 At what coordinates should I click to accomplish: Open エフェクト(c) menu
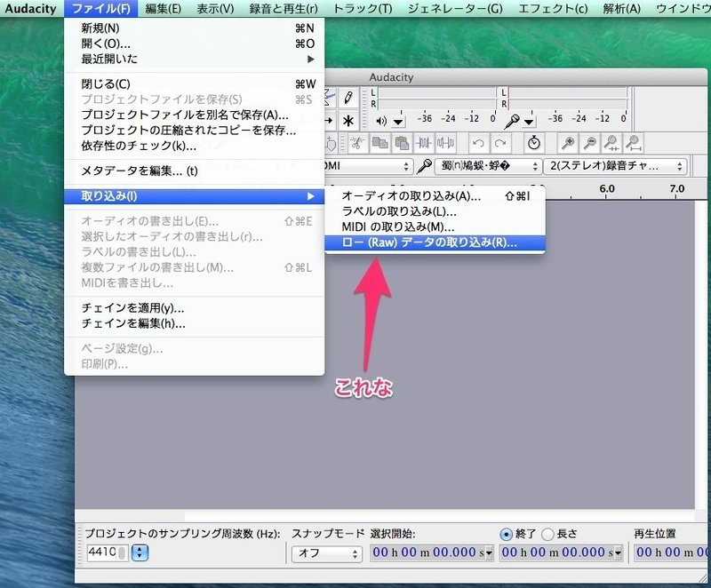tap(553, 9)
